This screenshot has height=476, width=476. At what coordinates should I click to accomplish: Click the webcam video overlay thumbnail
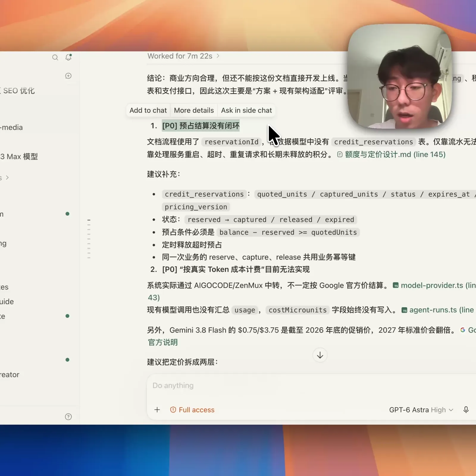400,76
